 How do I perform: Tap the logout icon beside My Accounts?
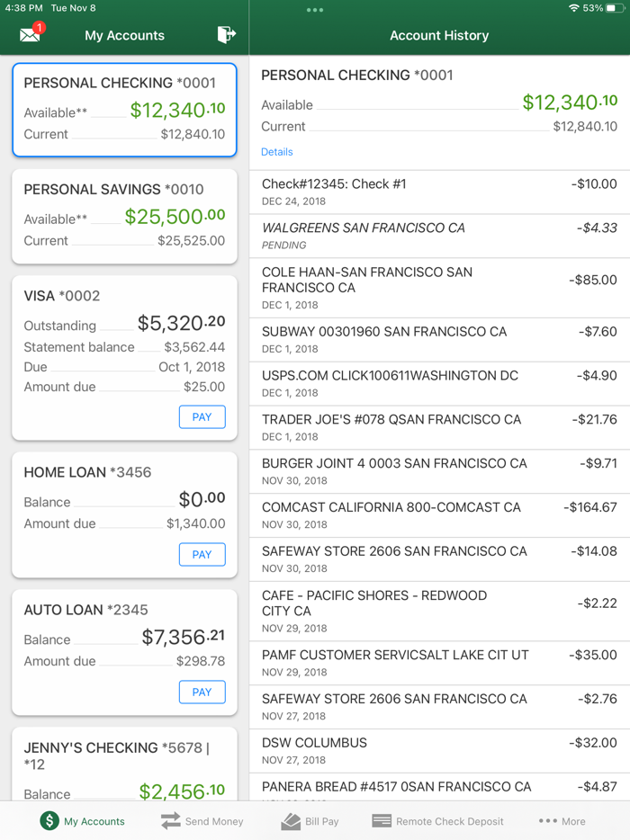tap(226, 34)
